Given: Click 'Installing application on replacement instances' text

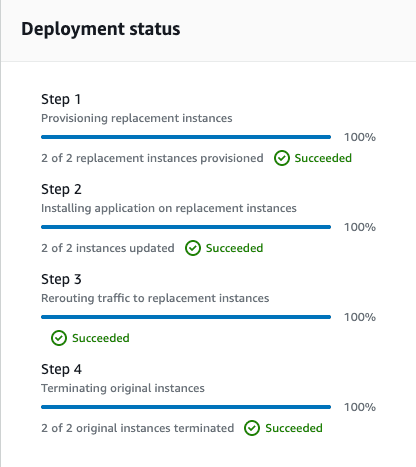Looking at the screenshot, I should tap(169, 208).
